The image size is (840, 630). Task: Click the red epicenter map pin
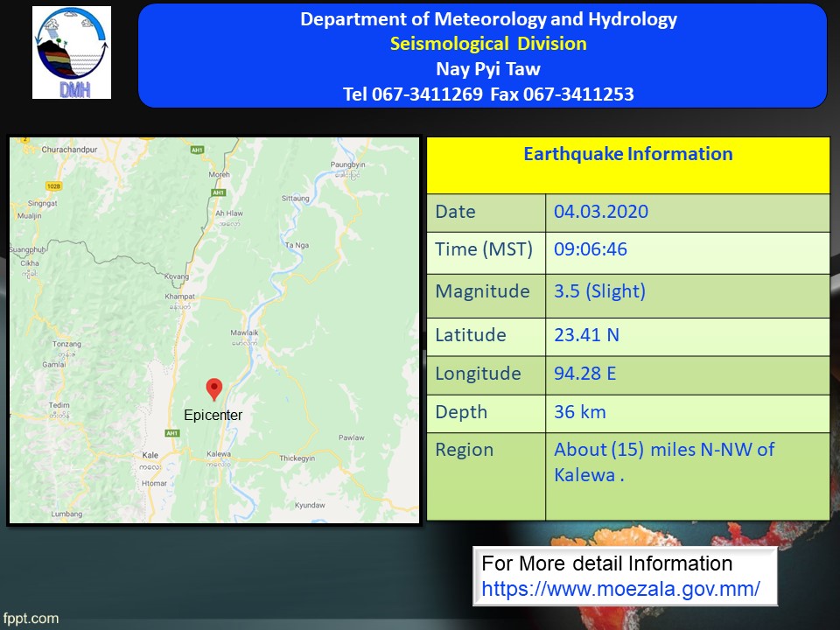point(213,388)
